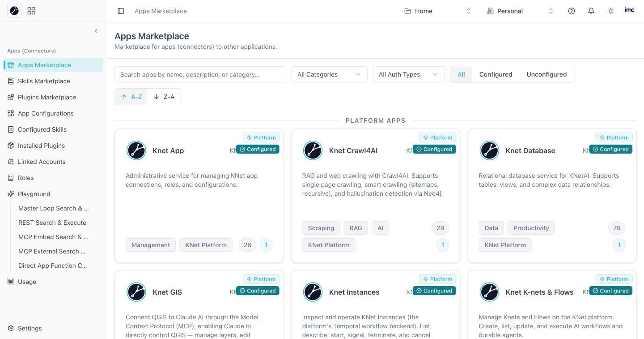This screenshot has height=339, width=644.
Task: Click the Linked Accounts sidebar icon
Action: 11,162
